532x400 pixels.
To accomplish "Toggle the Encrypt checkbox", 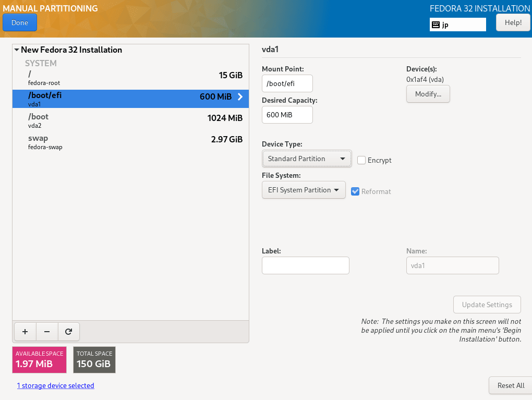I will point(361,160).
